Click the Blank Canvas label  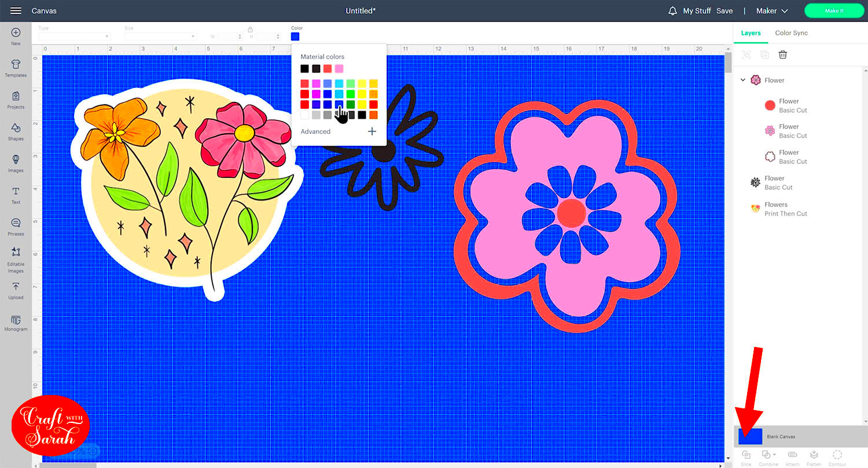781,437
